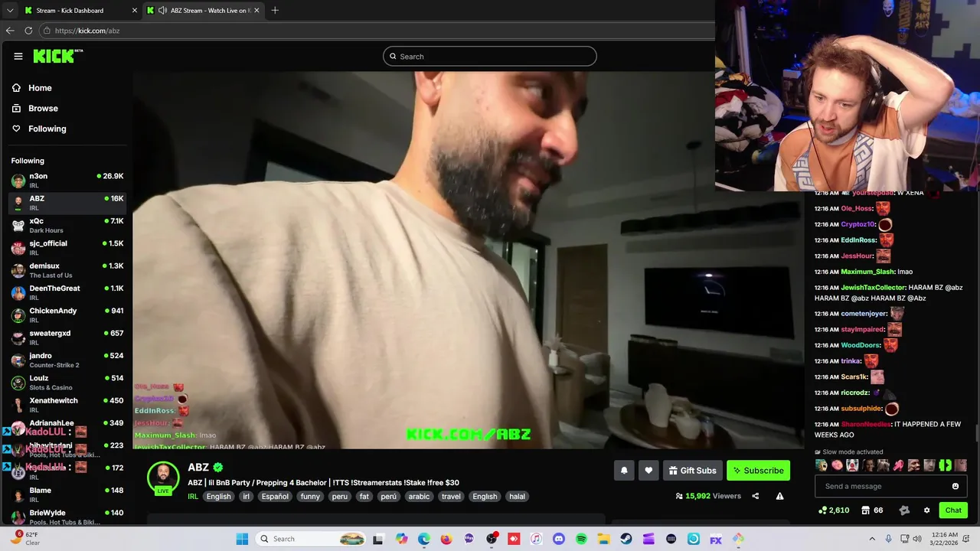Open Loulz Slots & Casino channel

click(67, 382)
